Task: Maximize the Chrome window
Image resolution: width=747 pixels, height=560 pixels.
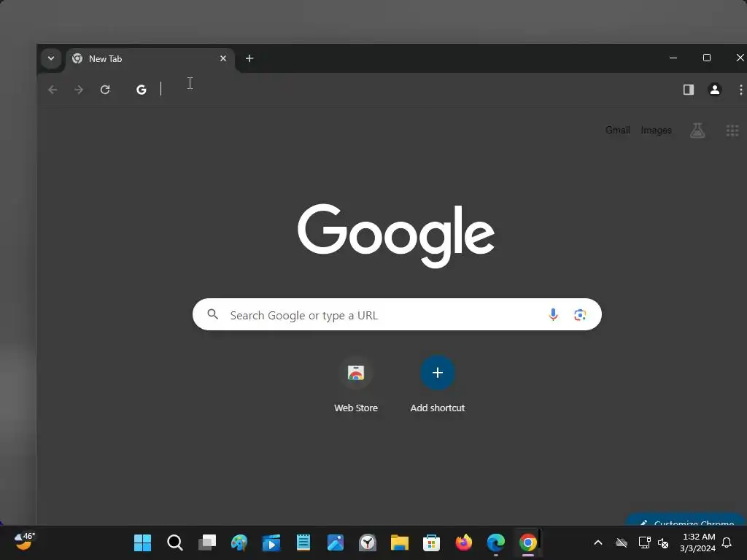Action: pyautogui.click(x=707, y=58)
